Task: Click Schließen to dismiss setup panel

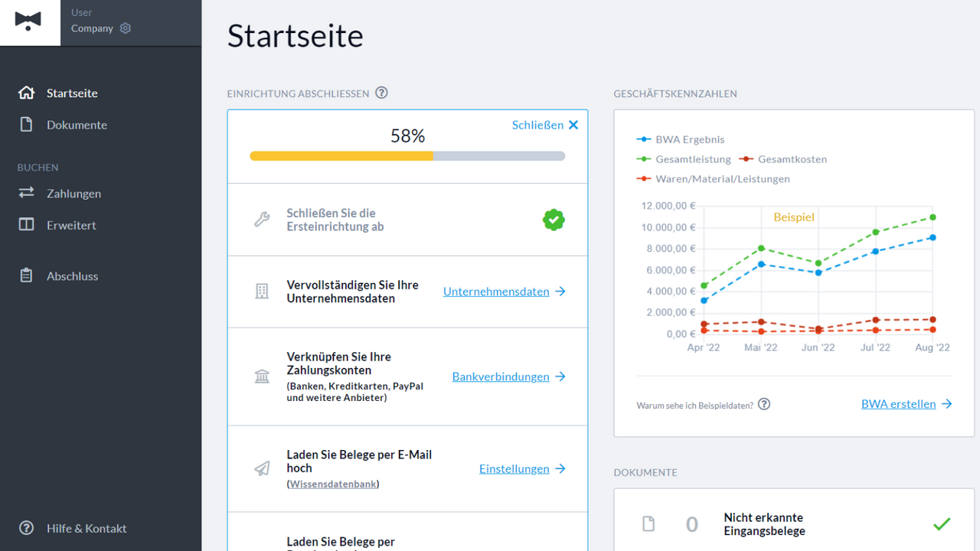Action: pos(537,125)
